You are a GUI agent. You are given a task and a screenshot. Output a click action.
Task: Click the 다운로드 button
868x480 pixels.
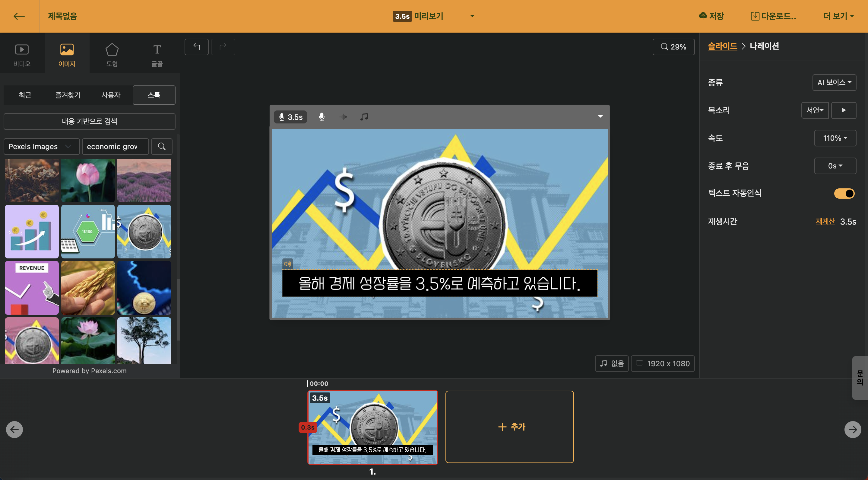pyautogui.click(x=774, y=16)
